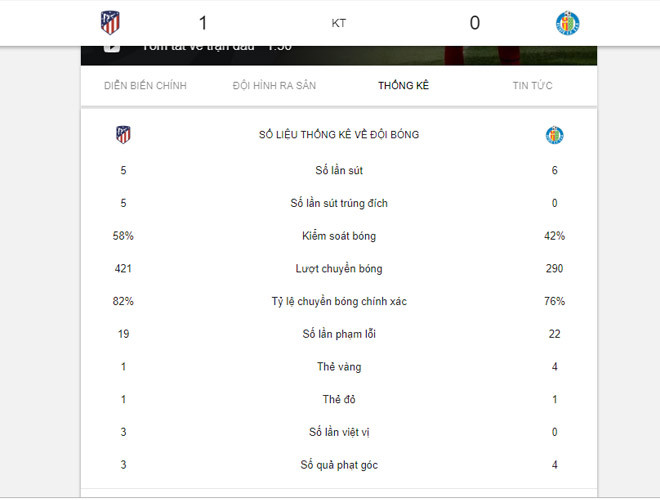Viewport: 660px width, 500px height.
Task: Select the Getafe logo above the stats column
Action: (x=554, y=134)
